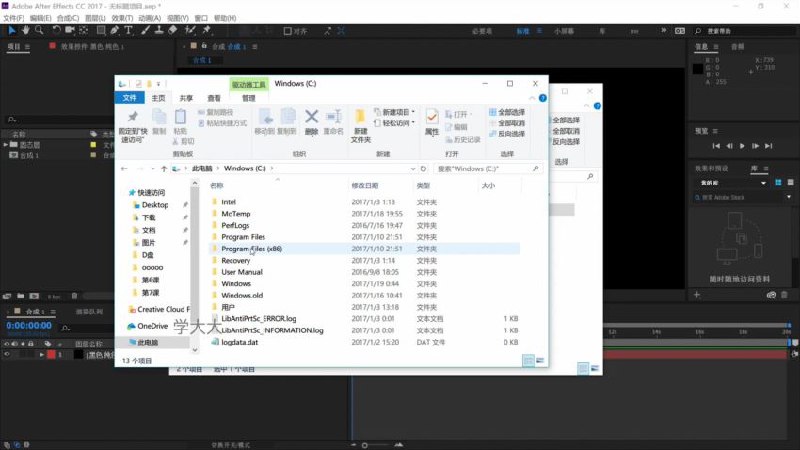Select the Unified Camera tool

pos(69,31)
